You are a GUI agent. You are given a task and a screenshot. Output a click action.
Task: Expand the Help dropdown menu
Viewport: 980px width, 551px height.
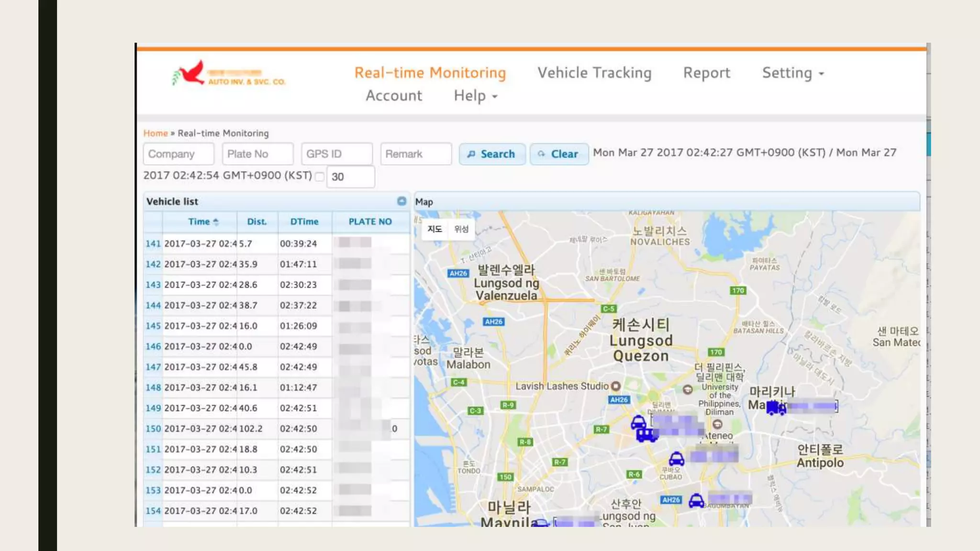click(475, 96)
